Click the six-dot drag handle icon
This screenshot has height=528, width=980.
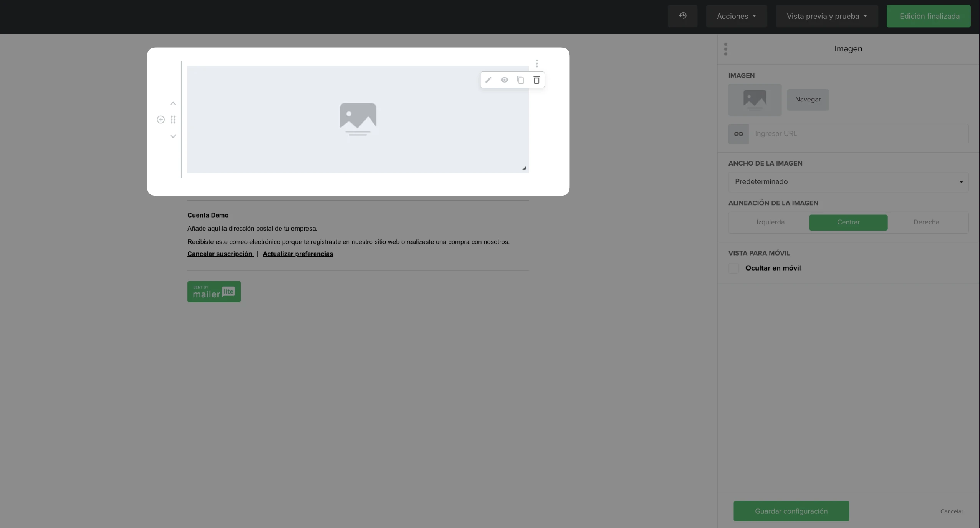pos(173,120)
